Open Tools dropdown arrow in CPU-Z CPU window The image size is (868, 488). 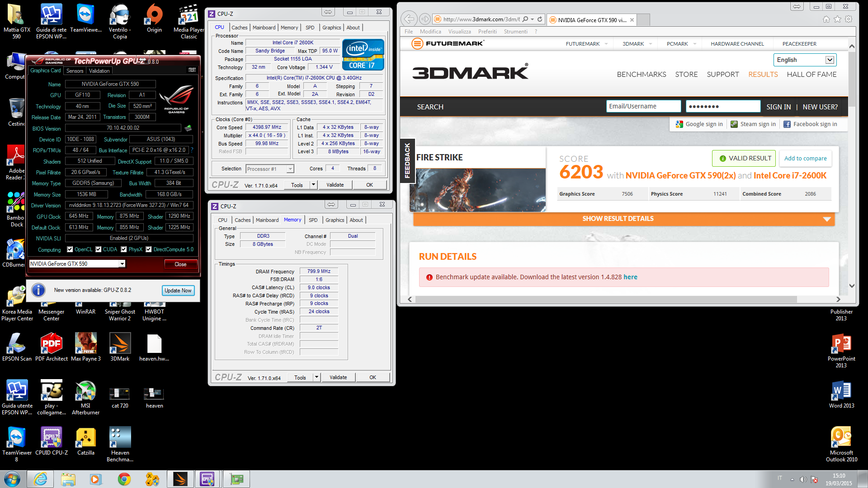(x=313, y=185)
